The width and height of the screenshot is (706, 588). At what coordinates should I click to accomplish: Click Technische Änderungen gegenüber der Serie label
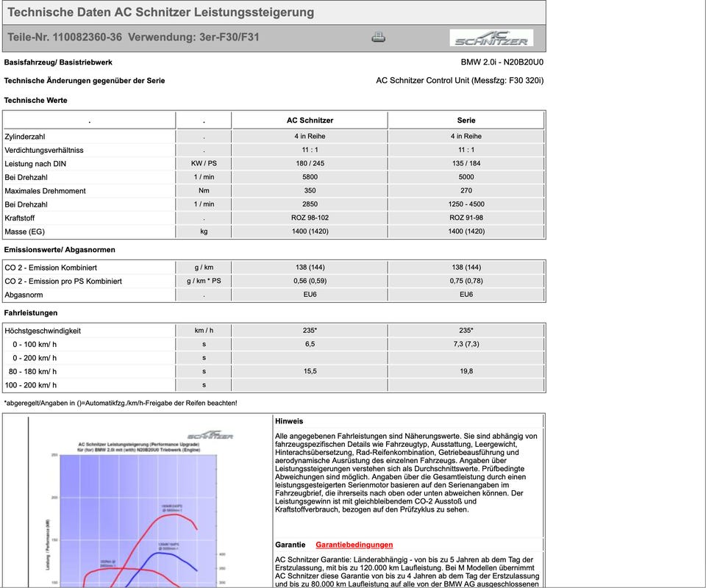(x=84, y=81)
